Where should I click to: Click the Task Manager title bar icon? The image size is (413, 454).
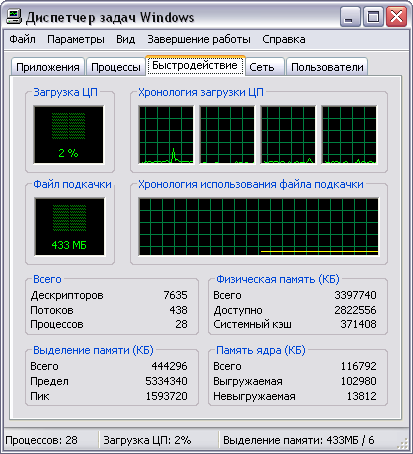click(x=14, y=17)
